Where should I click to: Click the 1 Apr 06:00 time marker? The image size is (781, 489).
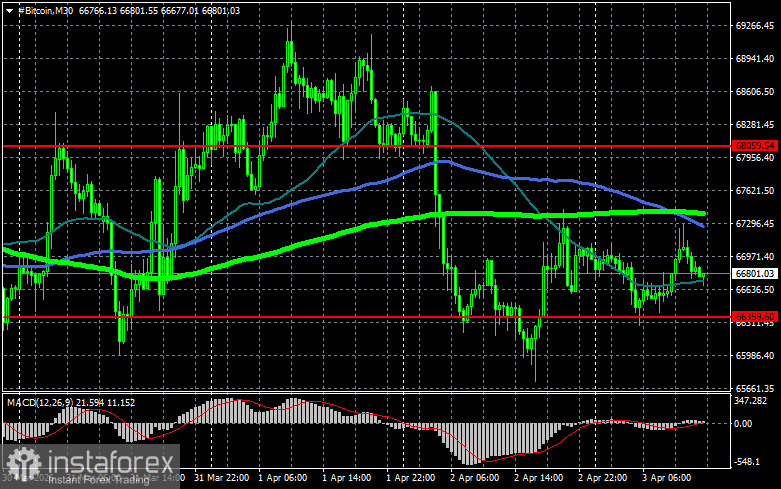coord(282,478)
